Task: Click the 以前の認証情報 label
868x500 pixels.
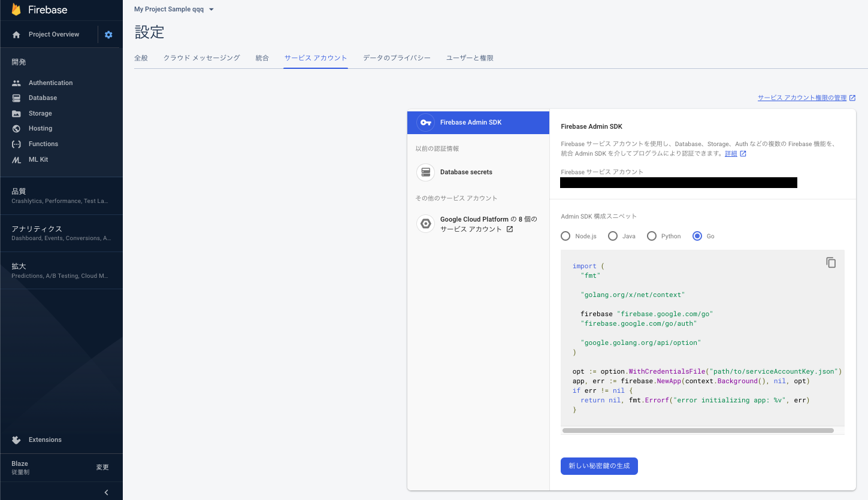Action: click(437, 149)
